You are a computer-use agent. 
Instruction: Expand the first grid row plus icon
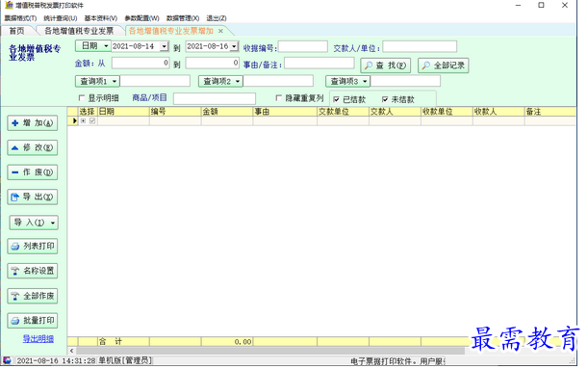click(84, 120)
